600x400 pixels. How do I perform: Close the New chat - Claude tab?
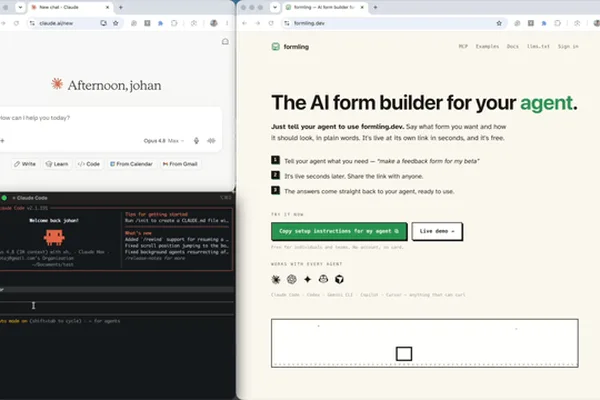(108, 7)
